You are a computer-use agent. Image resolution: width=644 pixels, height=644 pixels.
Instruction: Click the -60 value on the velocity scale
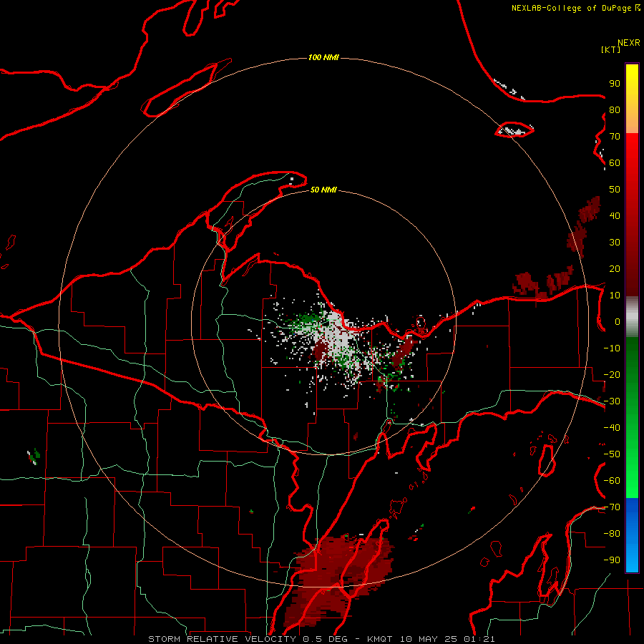click(x=612, y=481)
